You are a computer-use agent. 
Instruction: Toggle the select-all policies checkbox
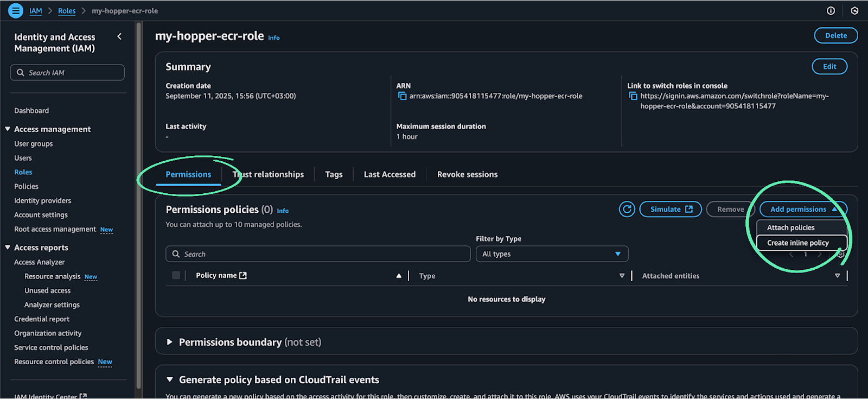pos(176,275)
